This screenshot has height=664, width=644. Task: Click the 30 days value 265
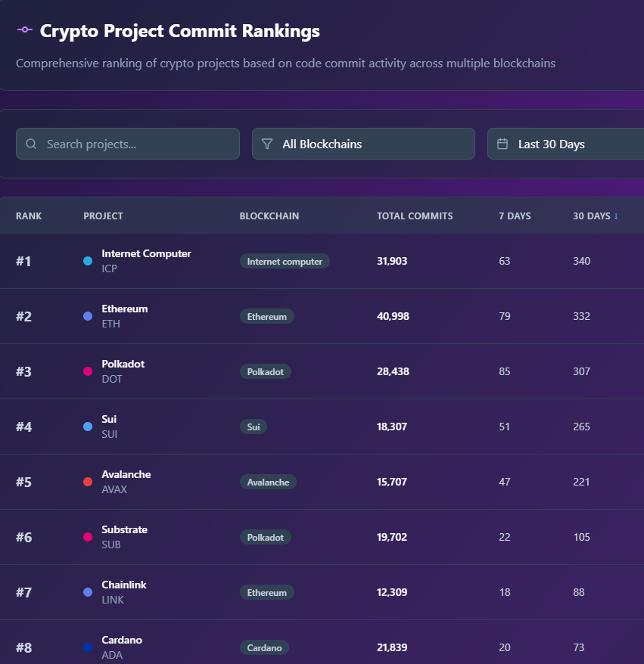(x=581, y=427)
